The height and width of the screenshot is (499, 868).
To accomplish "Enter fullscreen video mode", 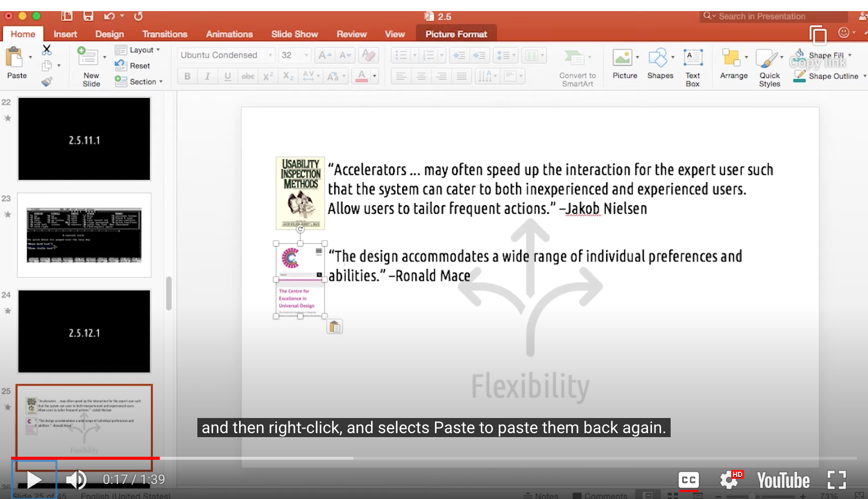I will (836, 480).
